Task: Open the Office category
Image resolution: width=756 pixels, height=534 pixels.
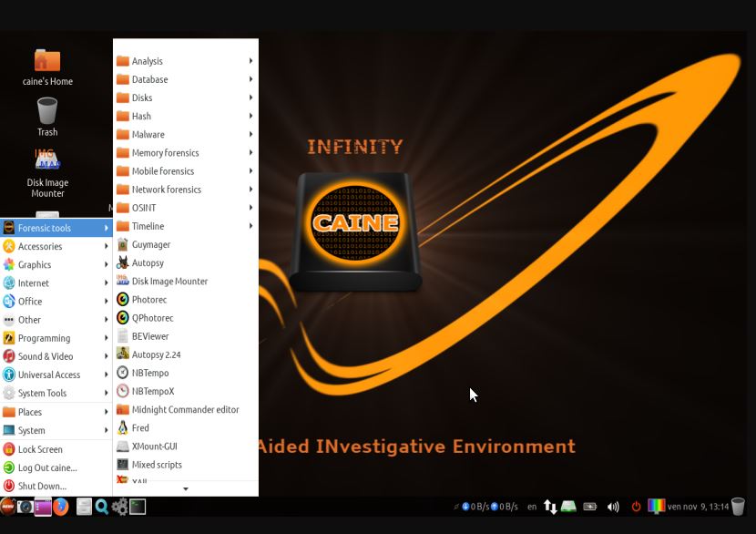Action: click(x=56, y=301)
